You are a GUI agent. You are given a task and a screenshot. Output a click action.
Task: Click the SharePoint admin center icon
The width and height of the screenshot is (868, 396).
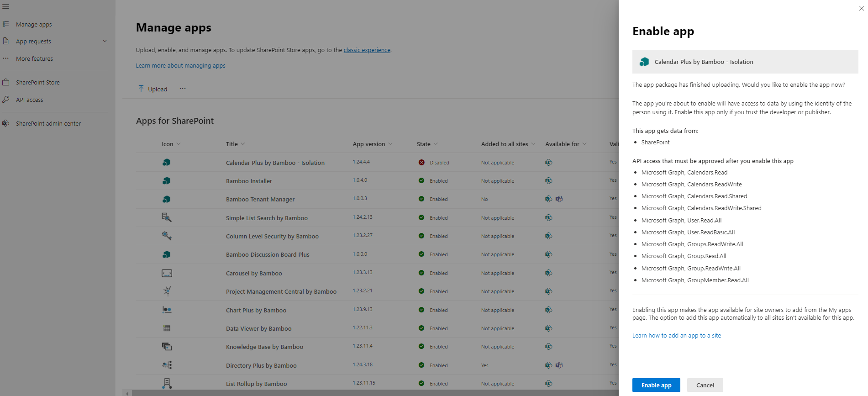[x=6, y=123]
